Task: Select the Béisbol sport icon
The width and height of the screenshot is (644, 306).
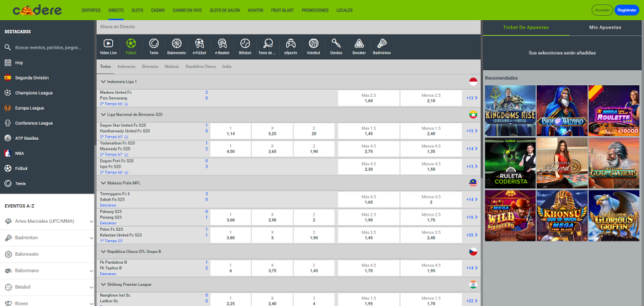Action: pyautogui.click(x=245, y=47)
